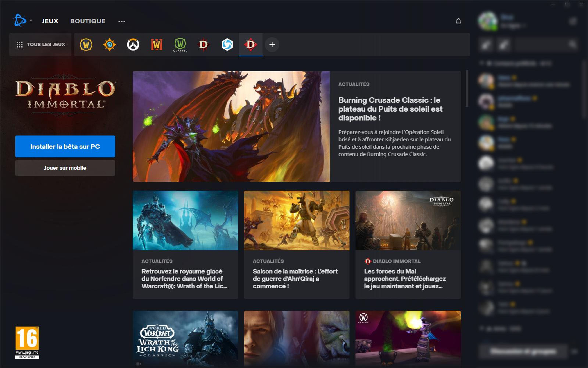This screenshot has width=588, height=368.
Task: Open the BOUTIQUE tab
Action: 88,21
